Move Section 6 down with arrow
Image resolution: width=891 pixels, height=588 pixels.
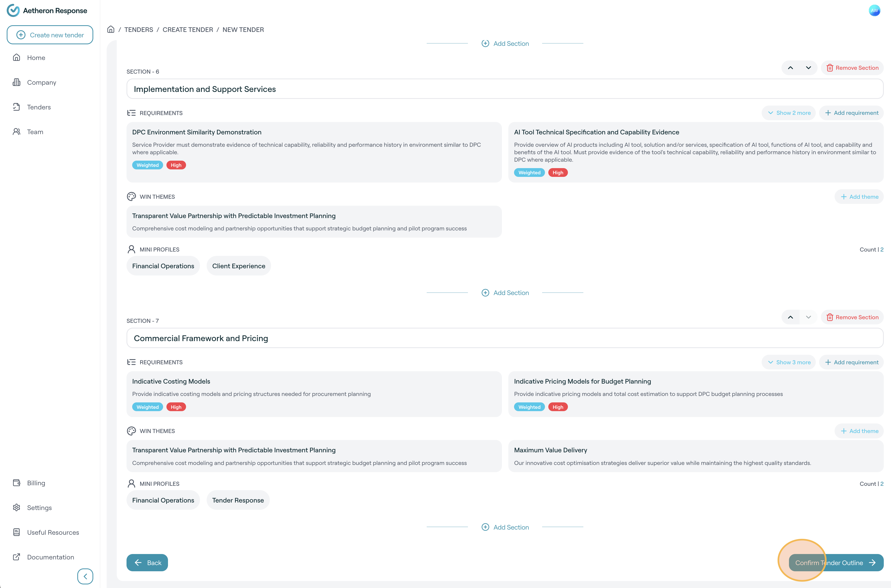click(x=808, y=68)
